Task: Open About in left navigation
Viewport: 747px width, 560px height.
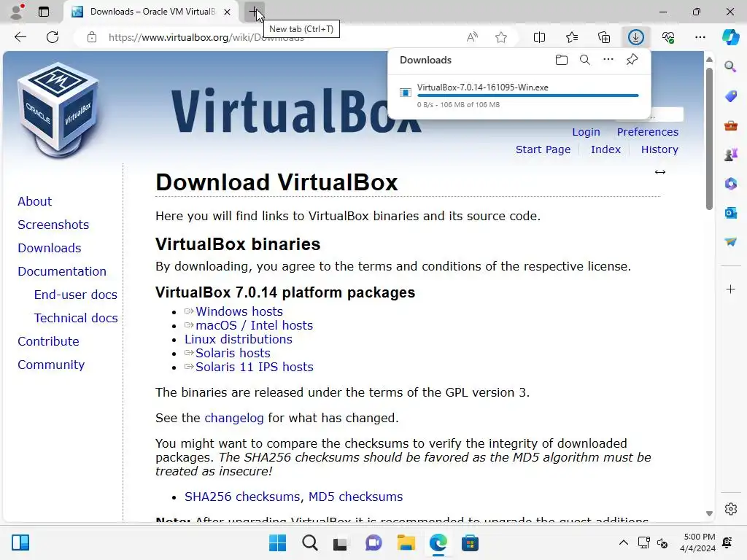Action: click(x=35, y=201)
